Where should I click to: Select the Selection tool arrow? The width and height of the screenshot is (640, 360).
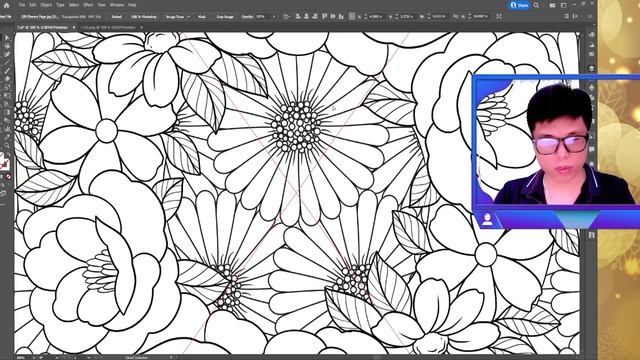[x=7, y=38]
